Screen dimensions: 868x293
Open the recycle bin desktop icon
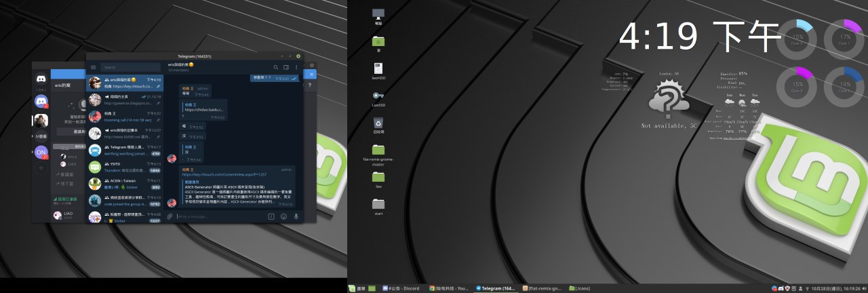(378, 125)
